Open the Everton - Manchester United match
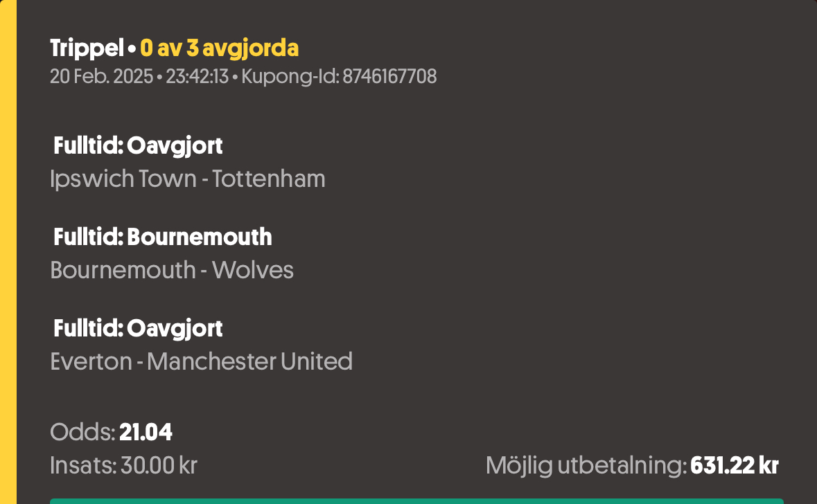This screenshot has height=504, width=817. (201, 361)
